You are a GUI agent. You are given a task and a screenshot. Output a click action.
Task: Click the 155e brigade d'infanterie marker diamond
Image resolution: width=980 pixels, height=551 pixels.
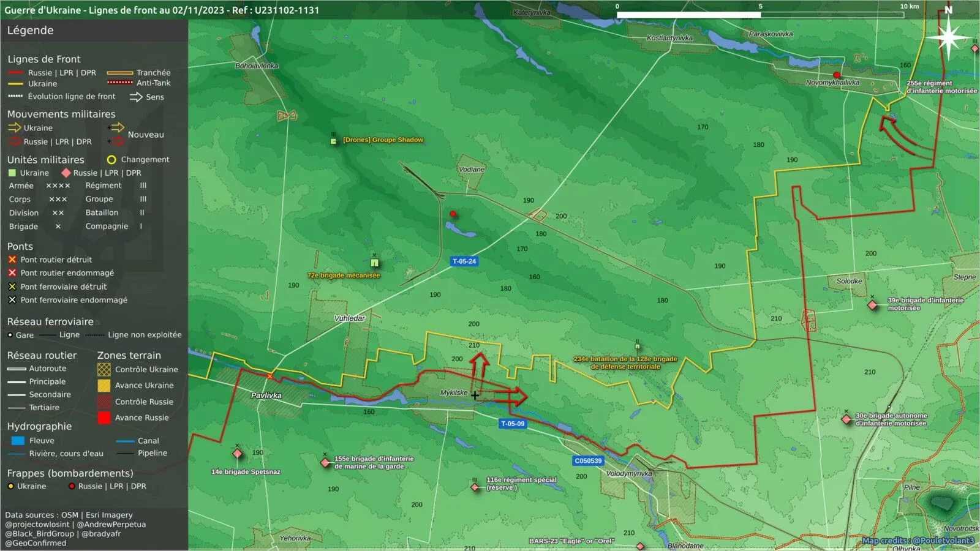(325, 462)
